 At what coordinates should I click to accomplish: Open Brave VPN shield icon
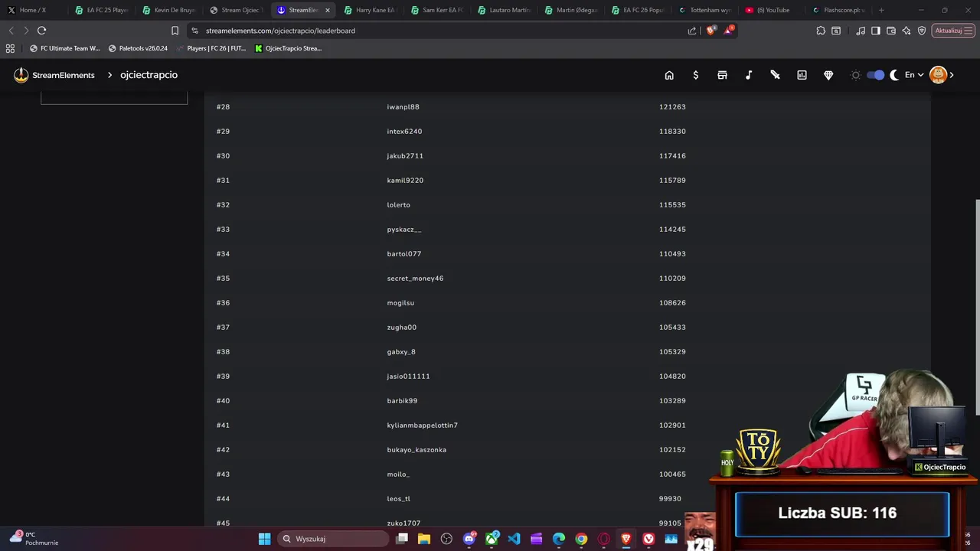(x=922, y=31)
